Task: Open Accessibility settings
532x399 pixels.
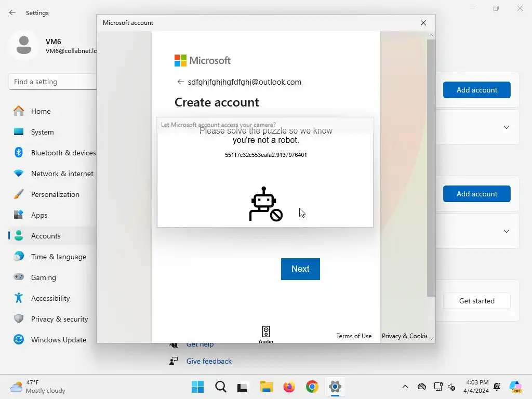Action: (52, 298)
